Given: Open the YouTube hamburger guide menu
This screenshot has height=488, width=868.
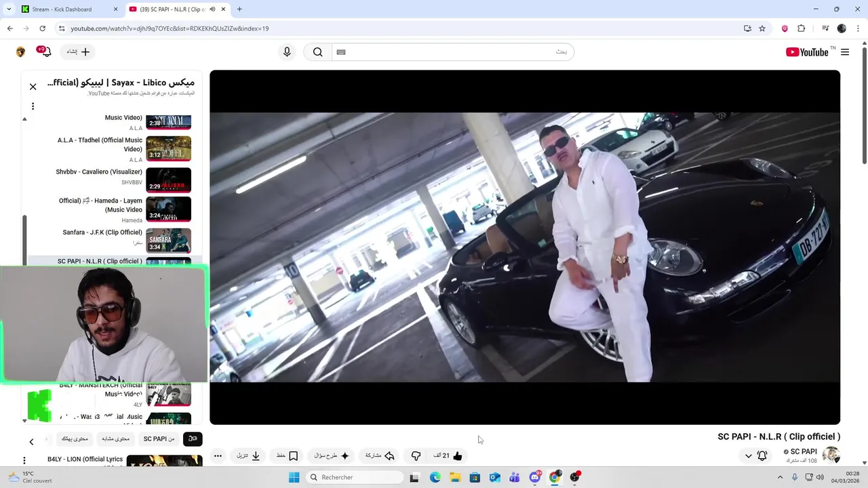Looking at the screenshot, I should click(x=845, y=52).
